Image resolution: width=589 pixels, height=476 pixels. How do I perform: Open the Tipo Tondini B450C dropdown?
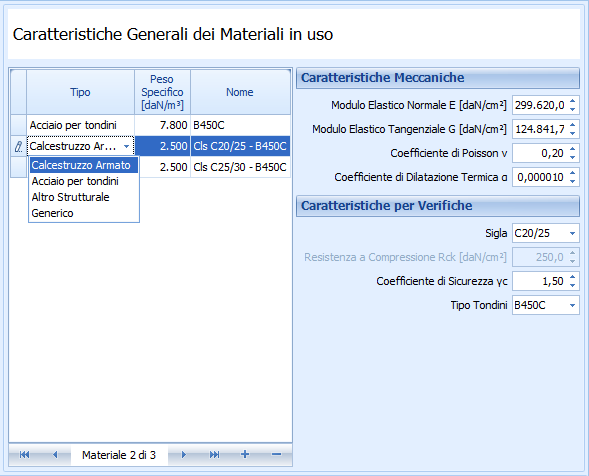click(572, 305)
